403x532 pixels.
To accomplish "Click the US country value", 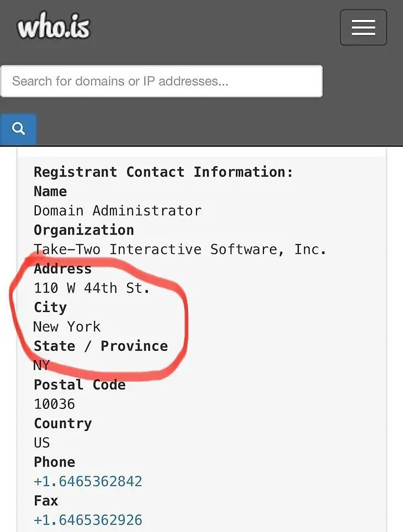I will click(x=42, y=443).
